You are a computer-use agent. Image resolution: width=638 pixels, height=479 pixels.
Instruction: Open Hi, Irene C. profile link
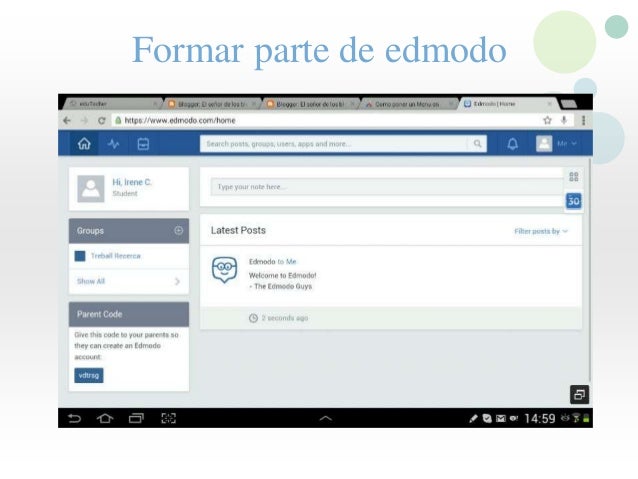click(132, 182)
